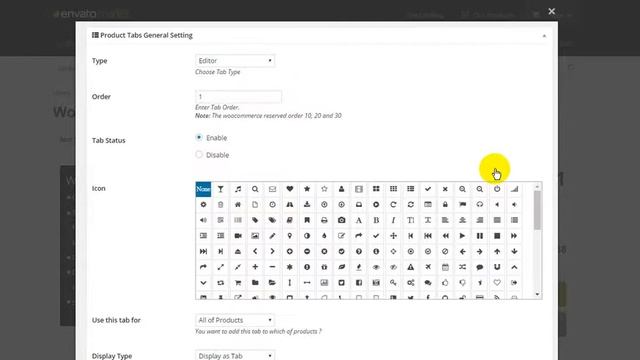Choose the envelope mail icon
This screenshot has height=360, width=640.
click(272, 189)
